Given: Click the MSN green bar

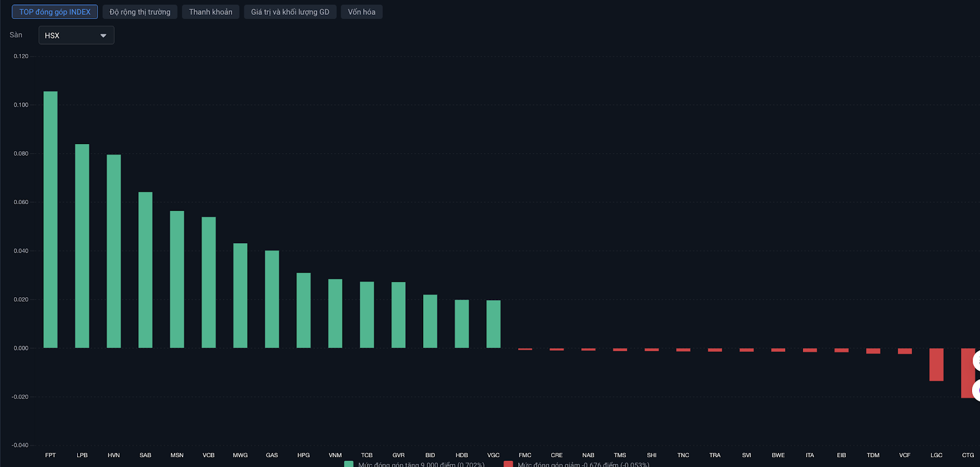Looking at the screenshot, I should coord(177,279).
